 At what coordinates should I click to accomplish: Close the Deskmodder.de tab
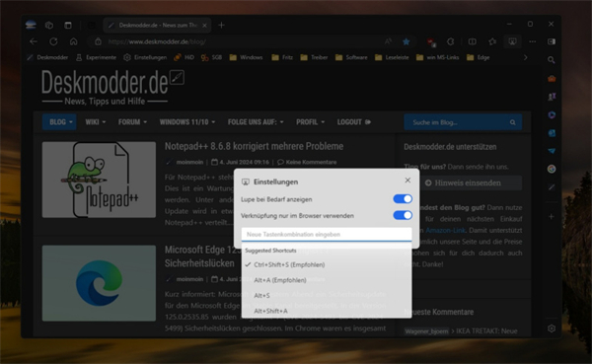click(x=204, y=26)
